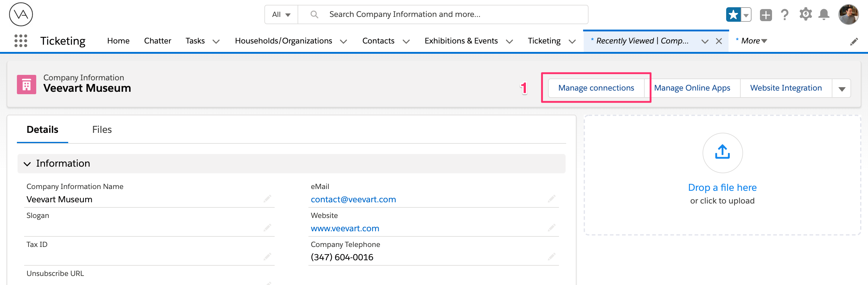Image resolution: width=868 pixels, height=285 pixels.
Task: Expand the More tab menu
Action: [x=751, y=40]
